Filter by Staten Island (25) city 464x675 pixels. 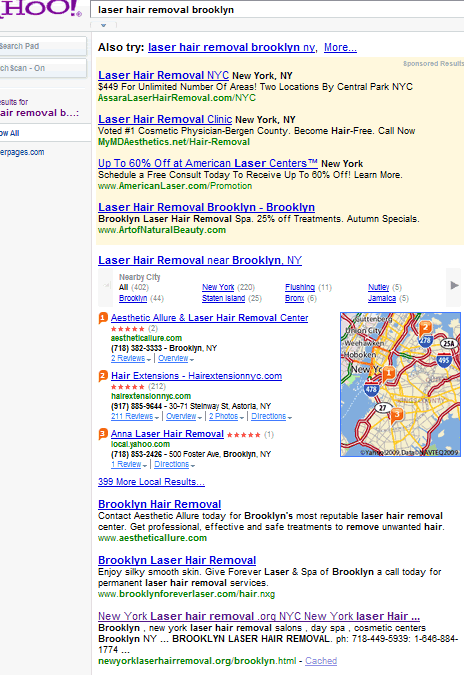[x=223, y=298]
